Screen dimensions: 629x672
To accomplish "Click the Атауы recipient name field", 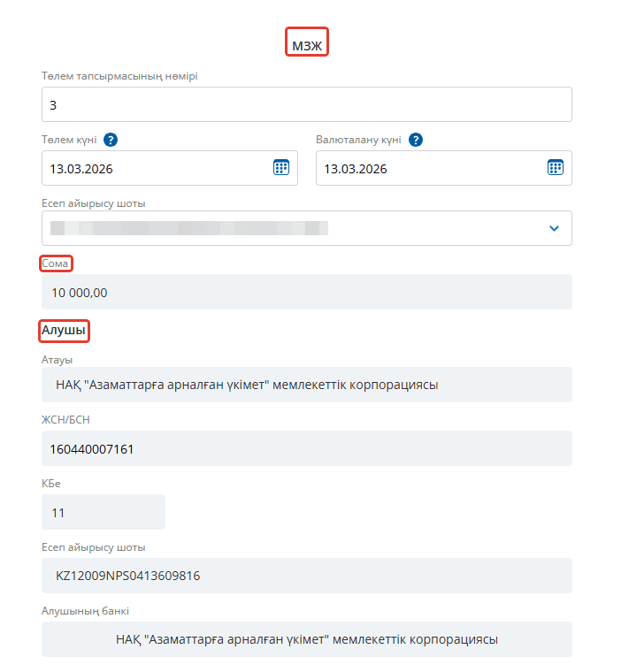I will [306, 385].
